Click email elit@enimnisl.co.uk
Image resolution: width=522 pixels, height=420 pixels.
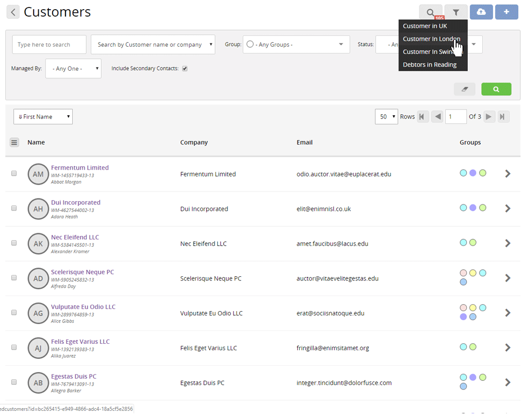pyautogui.click(x=324, y=209)
